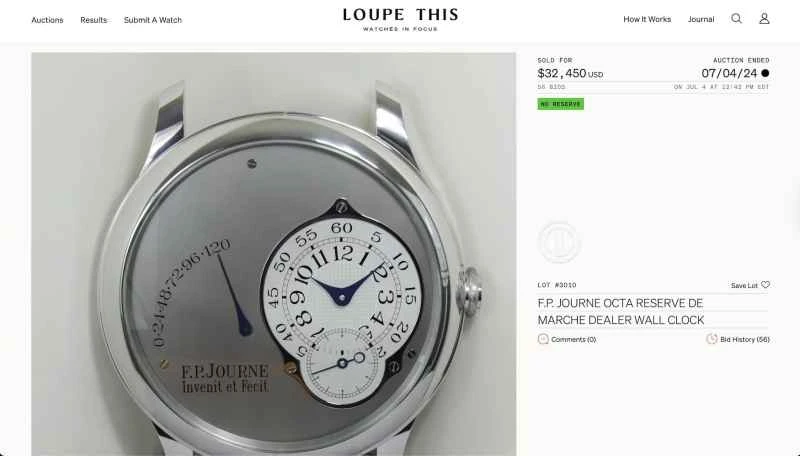Viewport: 800px width, 456px height.
Task: Open the user account icon
Action: 764,19
